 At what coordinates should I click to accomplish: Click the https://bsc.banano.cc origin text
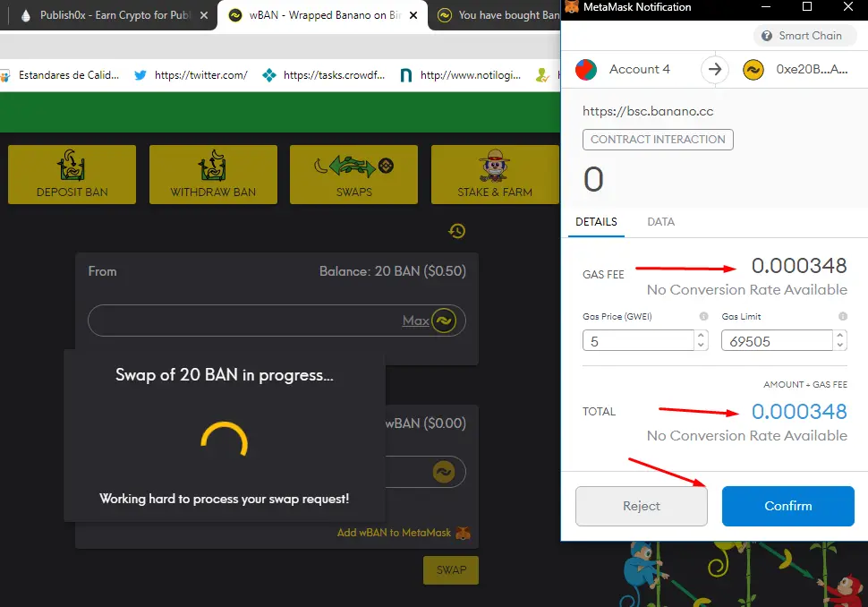pyautogui.click(x=648, y=111)
